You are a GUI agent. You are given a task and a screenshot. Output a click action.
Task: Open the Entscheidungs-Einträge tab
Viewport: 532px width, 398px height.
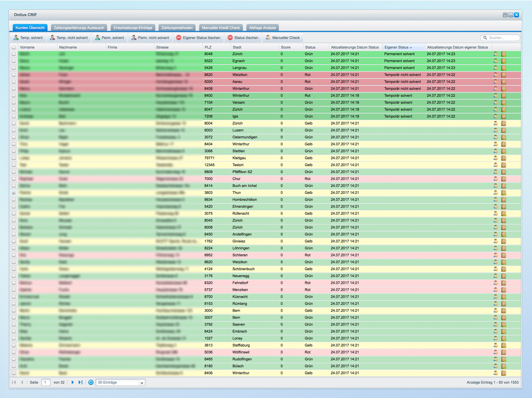tap(133, 28)
